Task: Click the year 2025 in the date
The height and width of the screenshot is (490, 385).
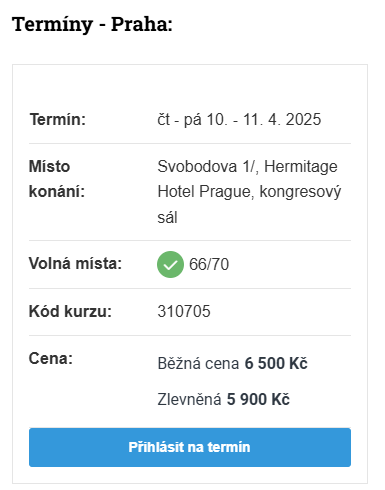Action: click(x=303, y=119)
